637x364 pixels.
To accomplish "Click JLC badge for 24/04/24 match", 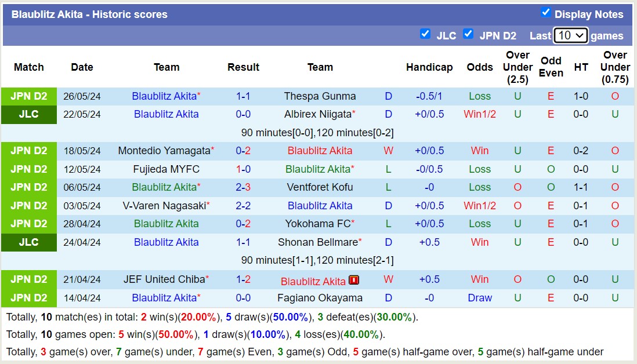I will coord(29,242).
